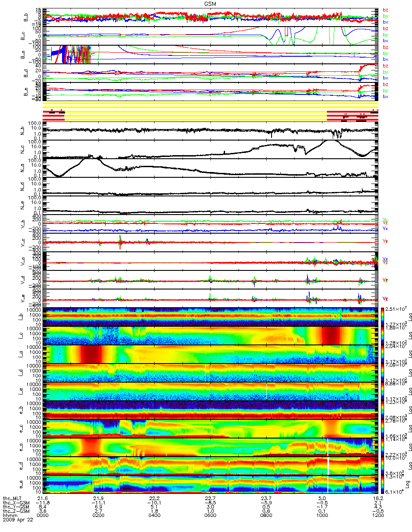Click the dark red peak in i_a spectrogram
This screenshot has height=532, width=412.
coord(90,354)
